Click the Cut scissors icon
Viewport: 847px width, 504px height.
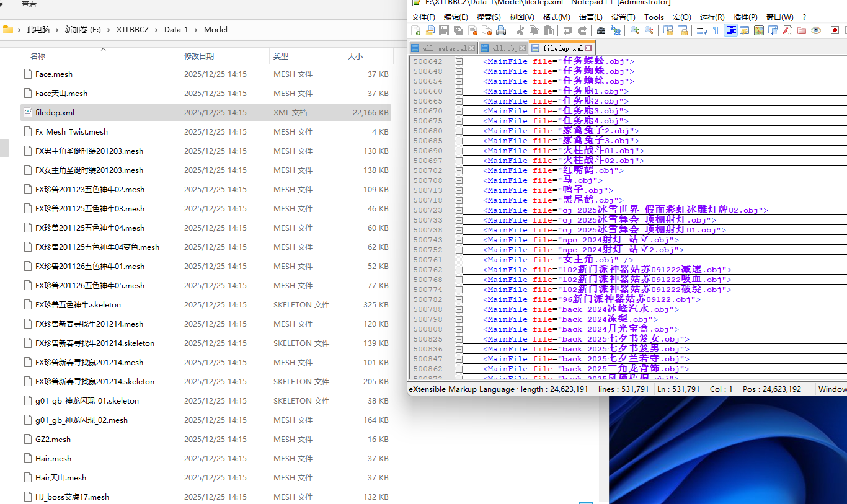pos(520,30)
